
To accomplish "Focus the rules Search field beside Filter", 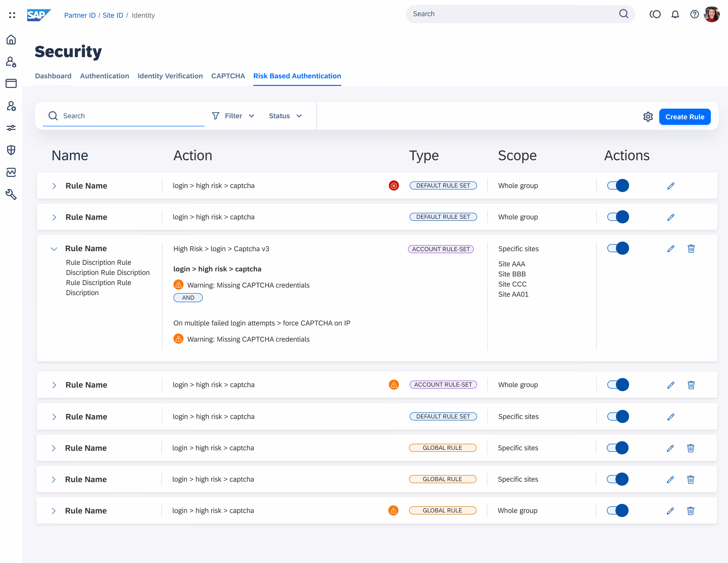I will click(124, 116).
